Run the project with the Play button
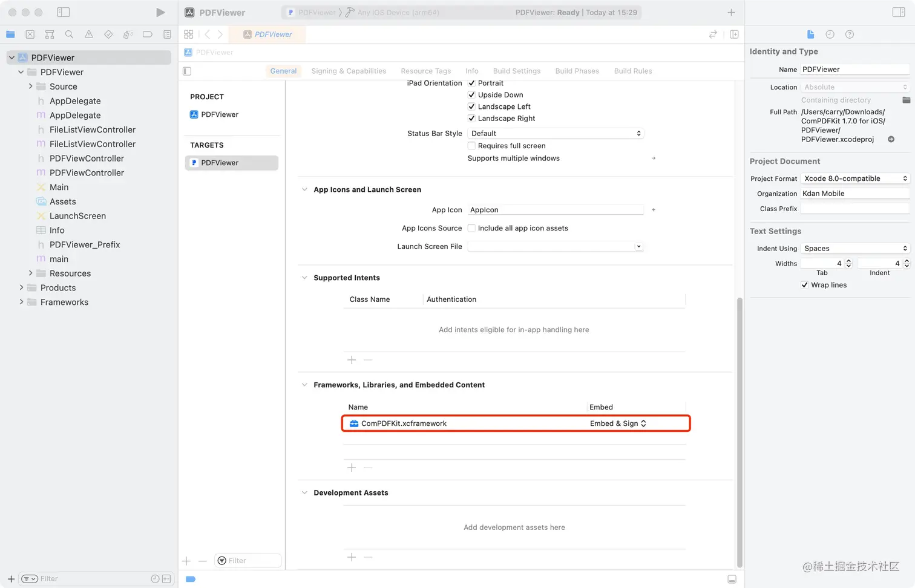The height and width of the screenshot is (588, 915). [160, 12]
